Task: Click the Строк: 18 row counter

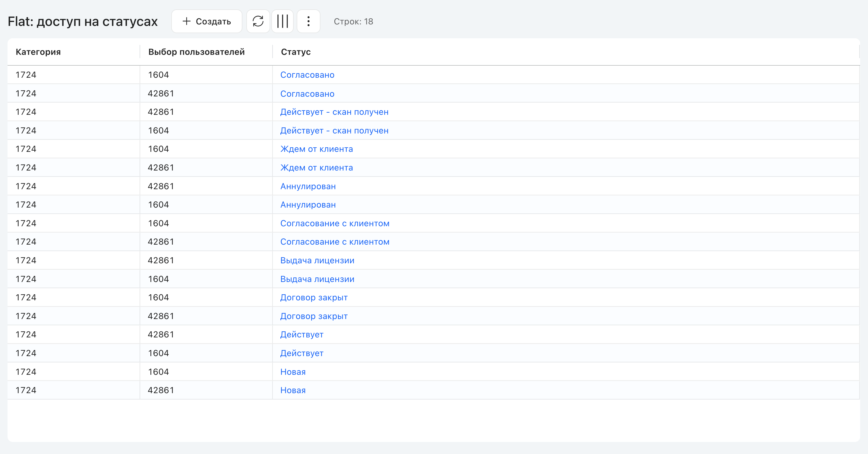Action: [353, 22]
